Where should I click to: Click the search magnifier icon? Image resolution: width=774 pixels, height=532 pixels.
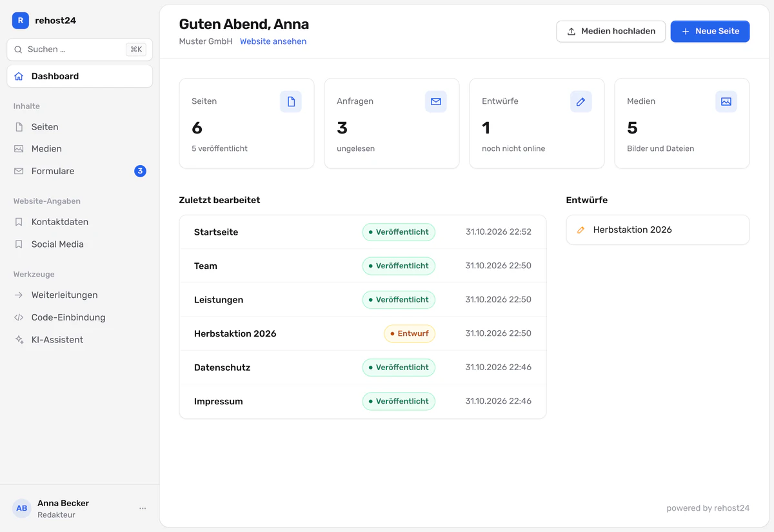point(18,50)
